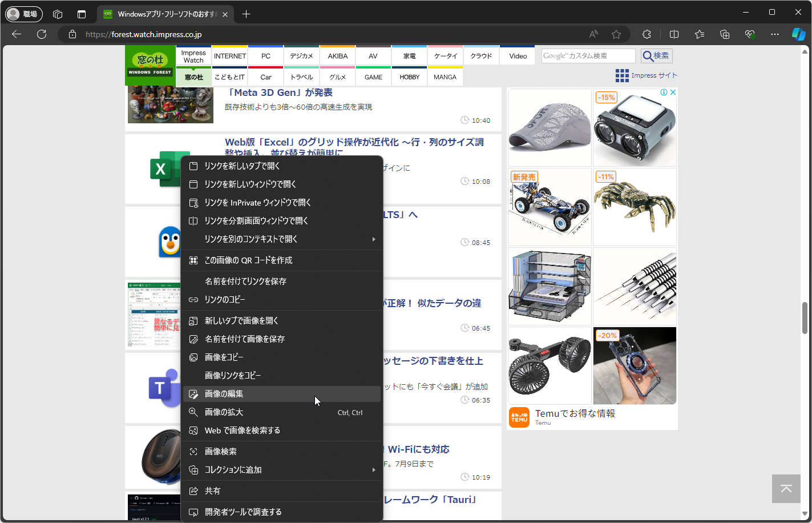Select the Copilot icon in the toolbar
Viewport: 812px width, 523px height.
tap(798, 34)
